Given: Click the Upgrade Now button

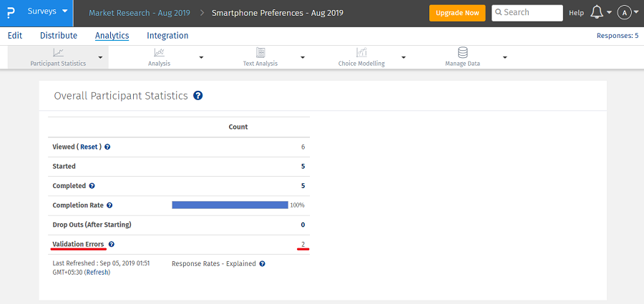Looking at the screenshot, I should tap(457, 13).
